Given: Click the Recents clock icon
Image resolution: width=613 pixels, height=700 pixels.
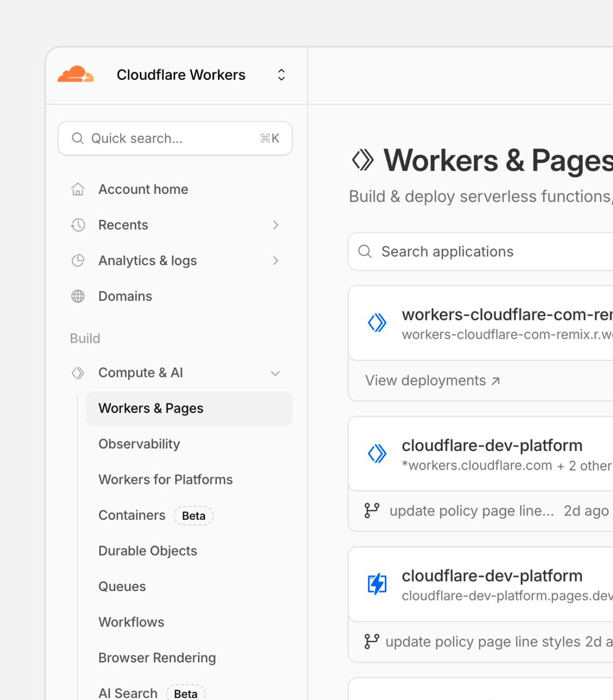Looking at the screenshot, I should [x=78, y=225].
